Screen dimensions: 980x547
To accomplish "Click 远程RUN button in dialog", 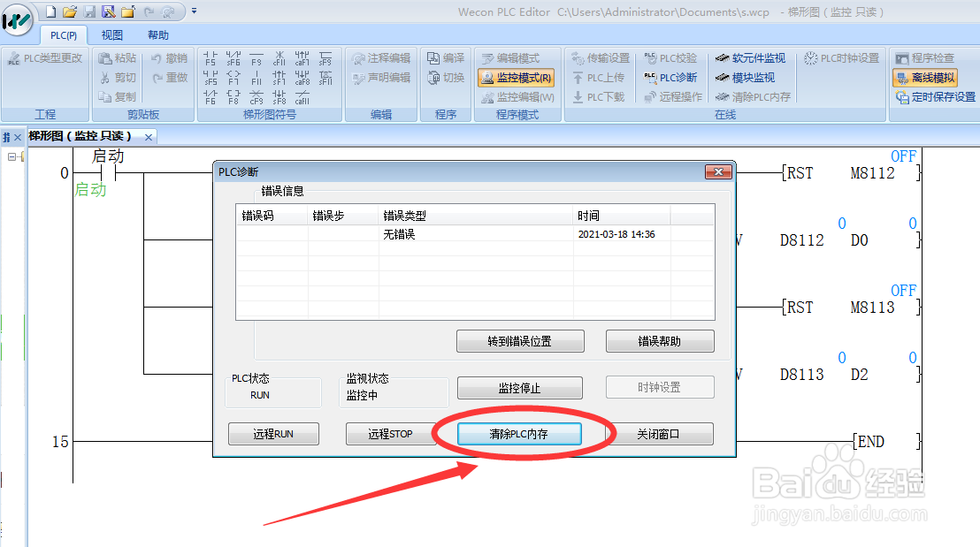I will [273, 434].
